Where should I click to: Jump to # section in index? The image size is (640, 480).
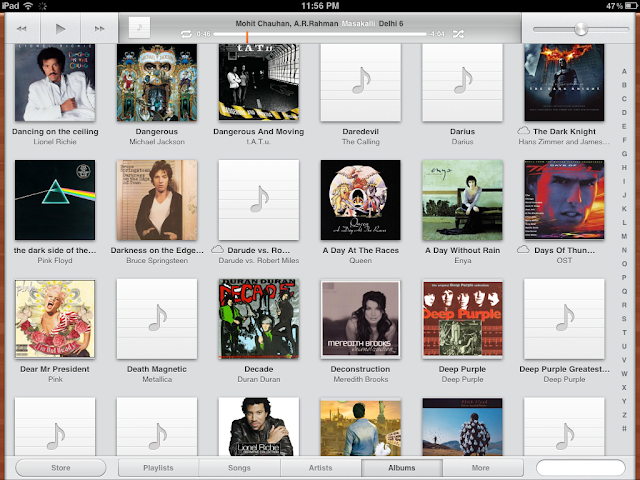(624, 429)
